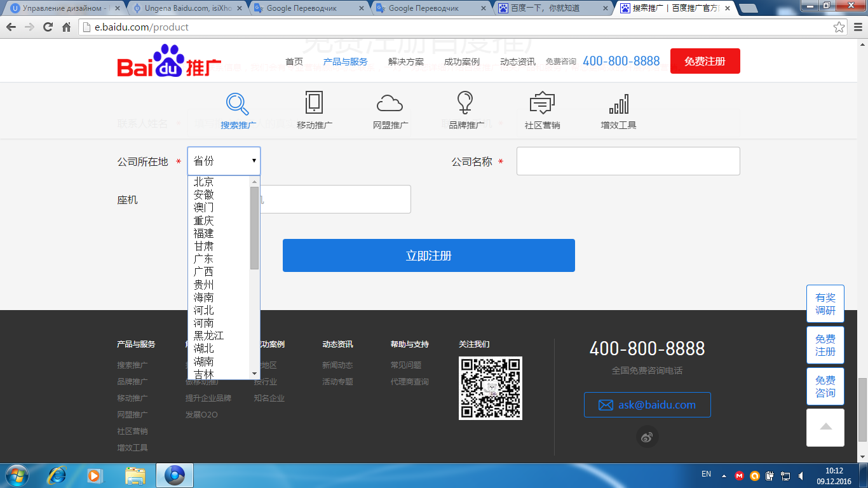Image resolution: width=868 pixels, height=488 pixels.
Task: Click the ask@baidu.com email button
Action: tap(648, 405)
